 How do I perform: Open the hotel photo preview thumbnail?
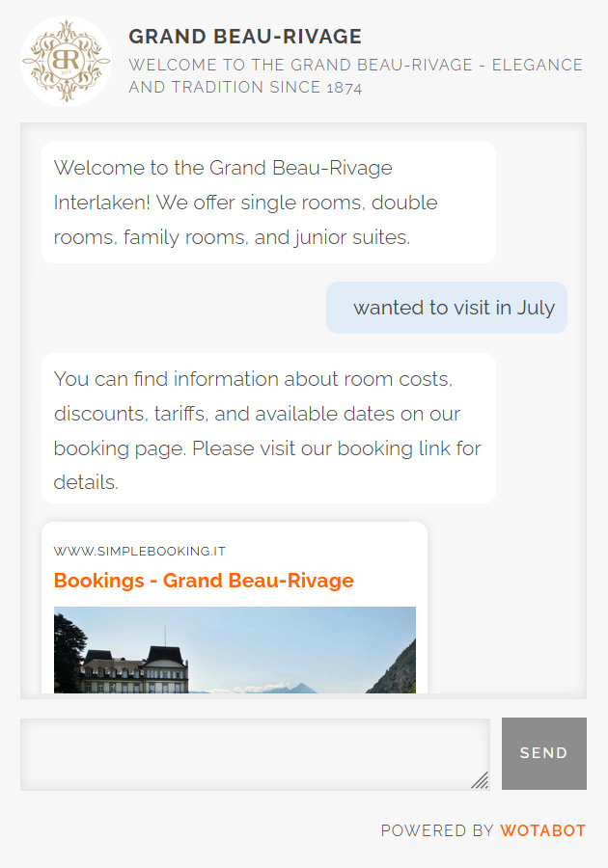pyautogui.click(x=235, y=649)
